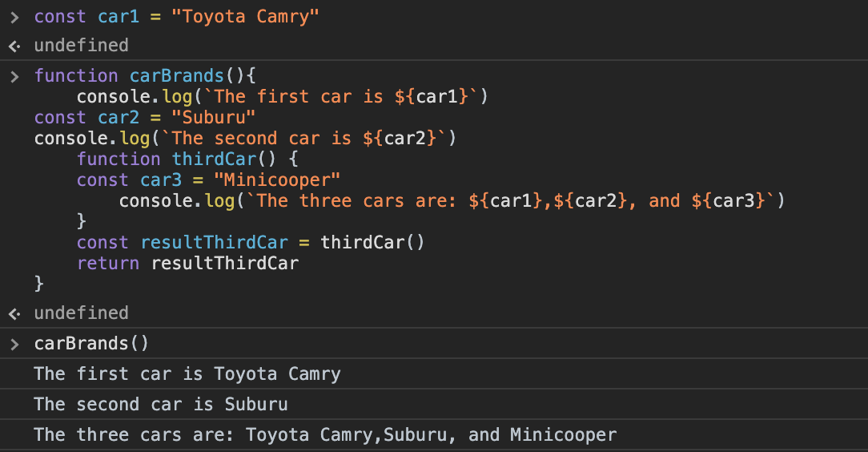Click output 'The second car is Suburu'
Image resolution: width=868 pixels, height=452 pixels.
pyautogui.click(x=160, y=405)
